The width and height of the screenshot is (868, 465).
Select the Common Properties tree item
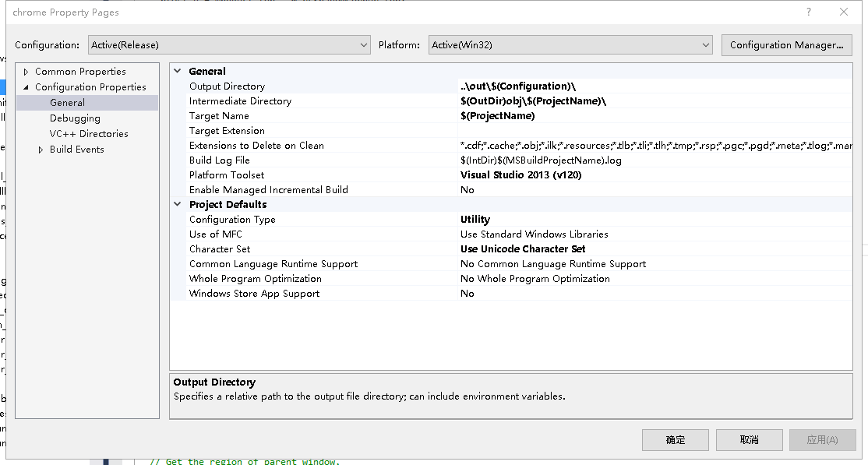(x=80, y=72)
